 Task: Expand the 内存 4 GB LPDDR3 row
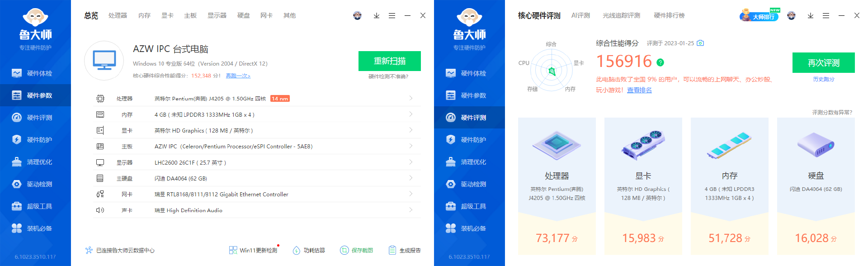pyautogui.click(x=257, y=114)
